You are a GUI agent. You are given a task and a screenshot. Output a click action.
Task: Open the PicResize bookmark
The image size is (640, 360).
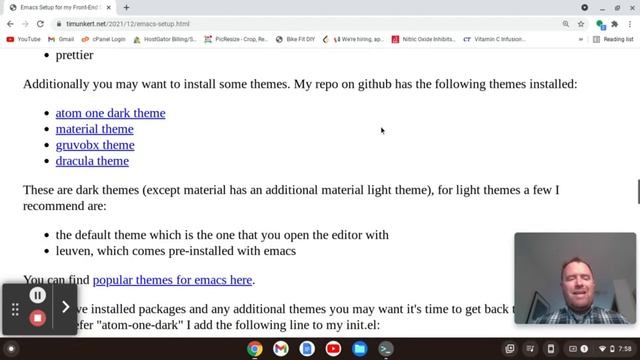(x=236, y=39)
